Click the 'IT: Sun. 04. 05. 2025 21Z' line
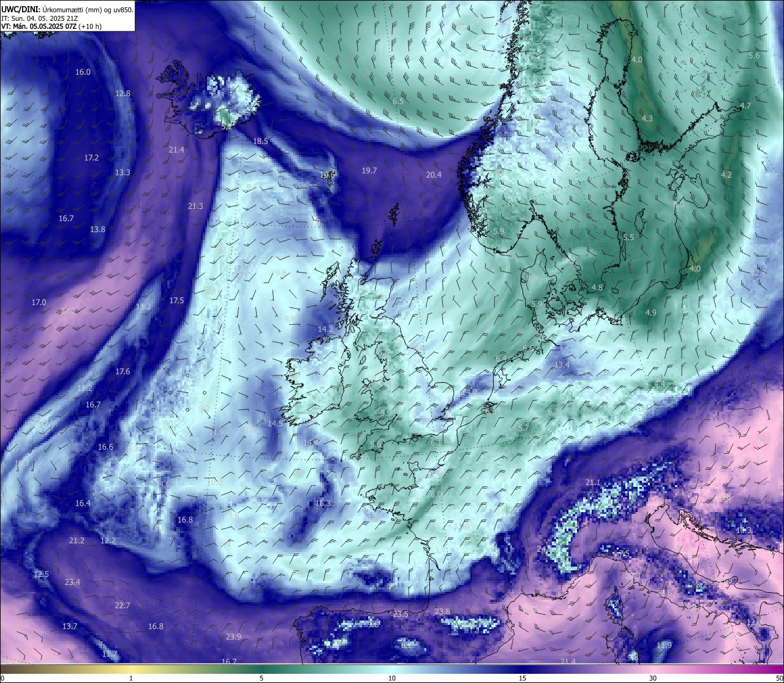The height and width of the screenshot is (683, 784). 39,18
